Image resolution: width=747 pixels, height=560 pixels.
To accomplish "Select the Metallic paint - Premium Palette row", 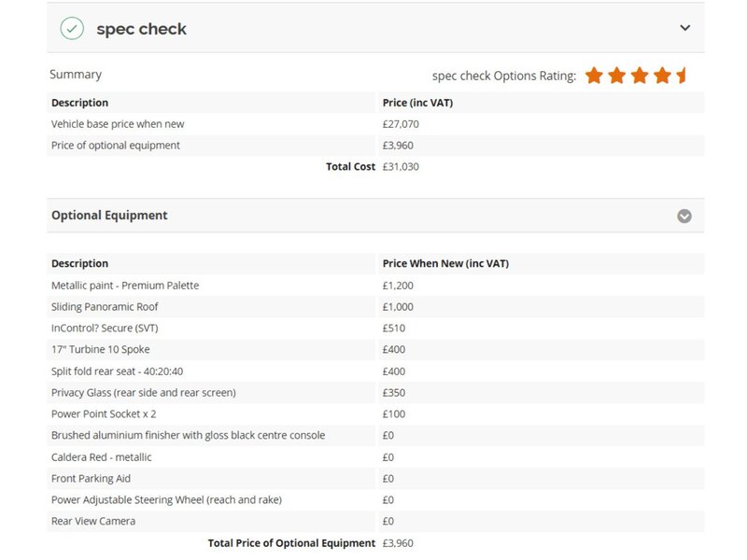I will coord(375,286).
